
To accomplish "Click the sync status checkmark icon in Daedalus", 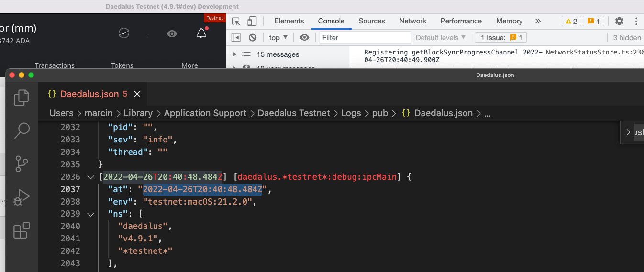I will coord(124,33).
